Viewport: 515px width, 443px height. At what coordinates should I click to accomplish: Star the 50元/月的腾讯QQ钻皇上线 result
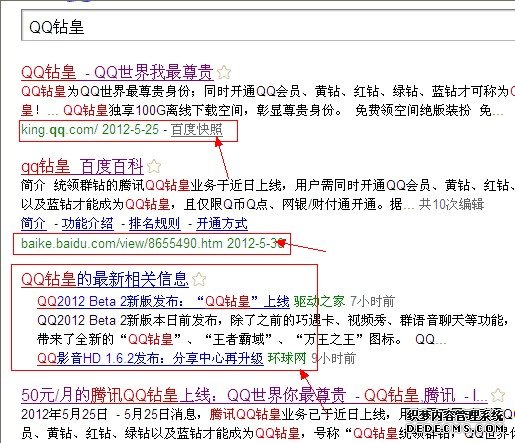[x=498, y=395]
